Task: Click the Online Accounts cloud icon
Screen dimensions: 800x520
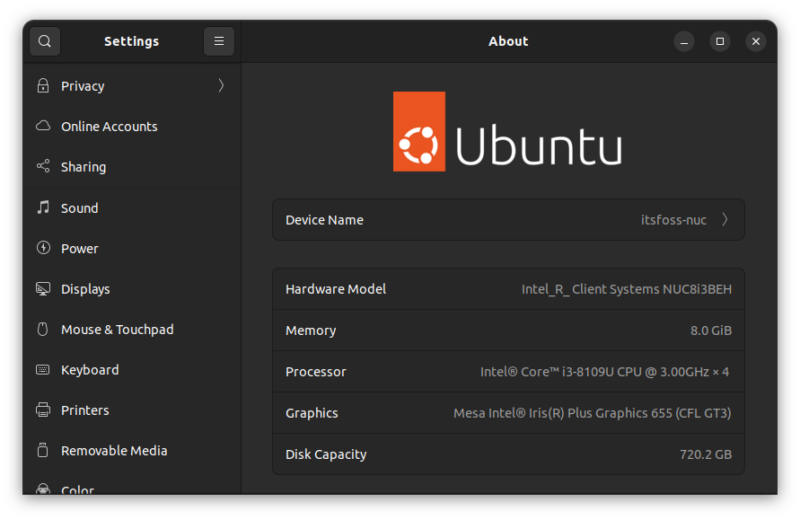Action: 43,126
